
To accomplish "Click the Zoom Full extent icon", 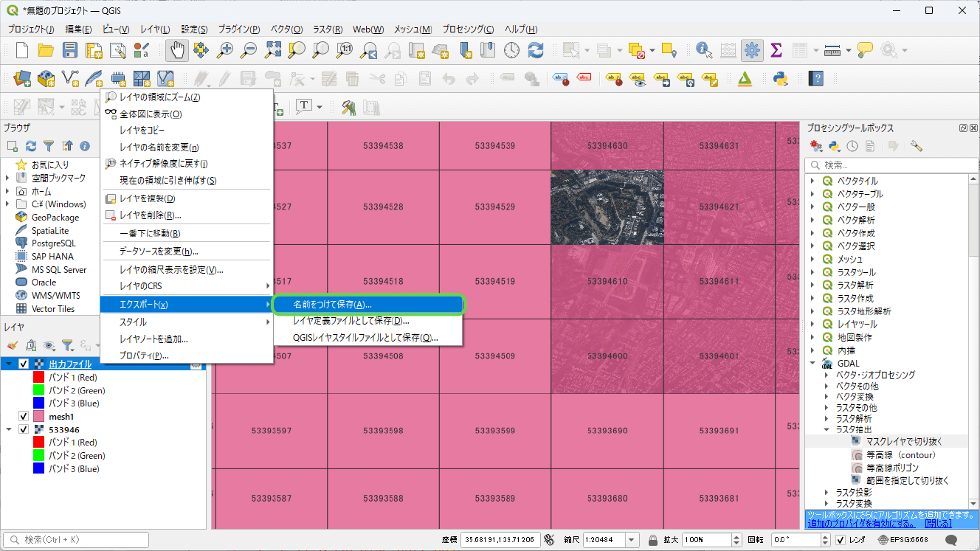I will pos(273,50).
